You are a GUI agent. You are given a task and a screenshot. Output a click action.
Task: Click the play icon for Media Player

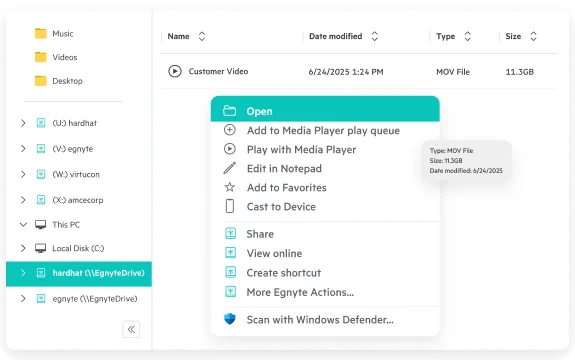coord(230,149)
